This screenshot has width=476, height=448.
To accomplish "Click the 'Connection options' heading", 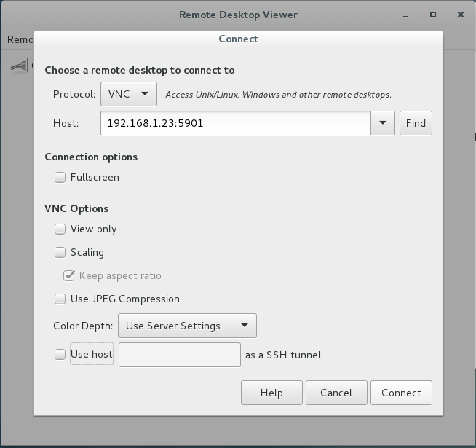I will [91, 157].
